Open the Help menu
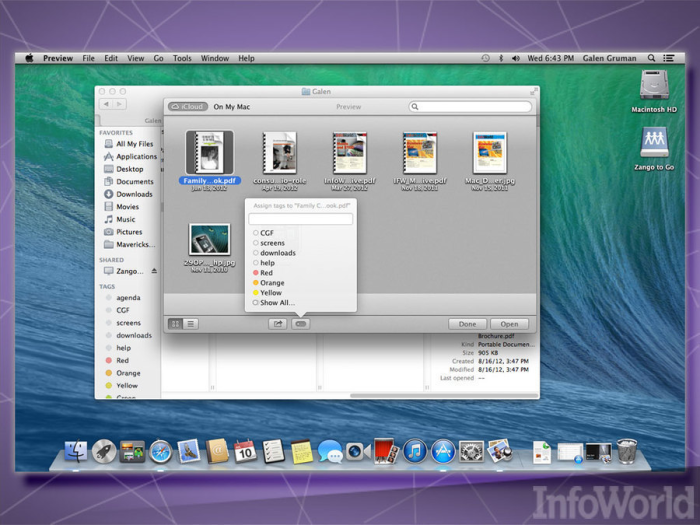700x525 pixels. point(246,58)
